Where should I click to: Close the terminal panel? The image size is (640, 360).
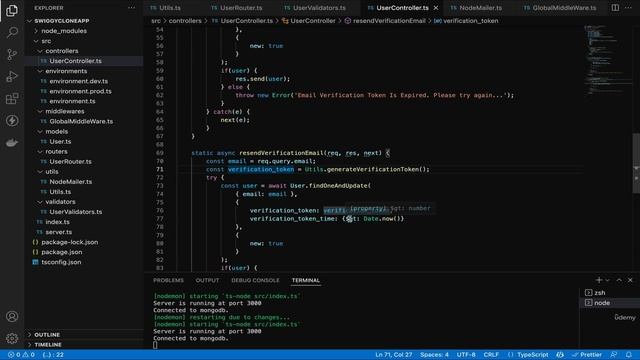tap(630, 280)
